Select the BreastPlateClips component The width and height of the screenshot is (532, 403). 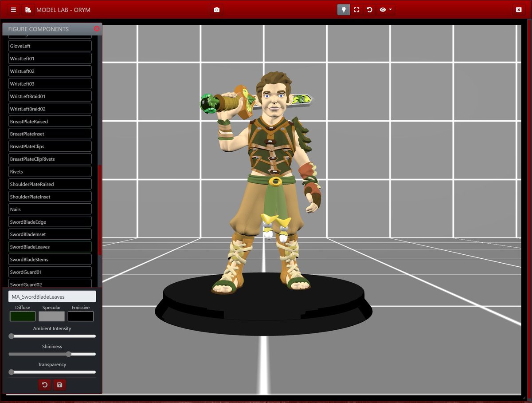[50, 146]
